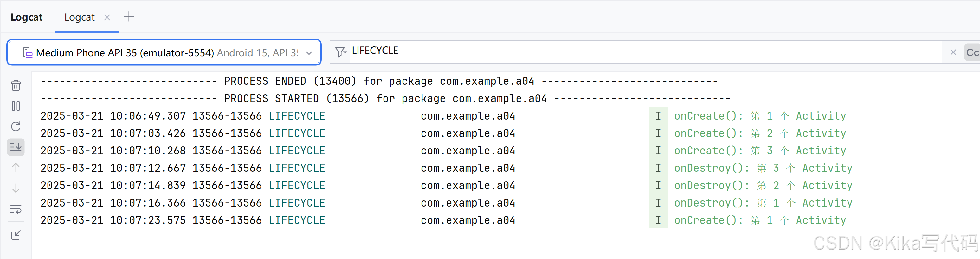This screenshot has height=259, width=980.
Task: Clear the LIFECYCLE filter text
Action: tap(953, 52)
